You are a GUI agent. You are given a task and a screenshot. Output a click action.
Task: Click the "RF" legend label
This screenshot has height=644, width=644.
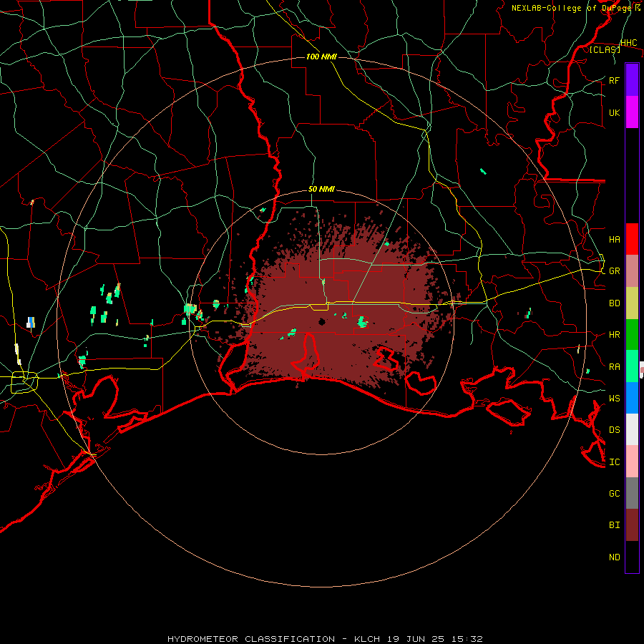(615, 80)
